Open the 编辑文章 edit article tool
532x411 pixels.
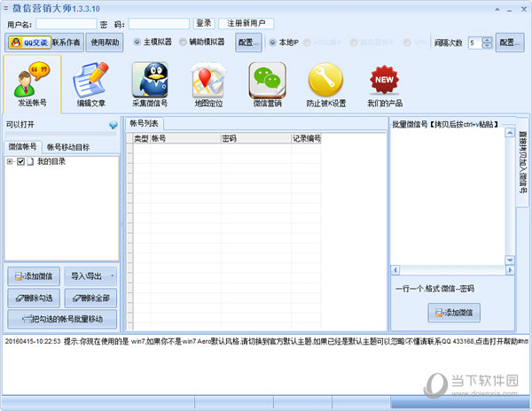click(91, 84)
